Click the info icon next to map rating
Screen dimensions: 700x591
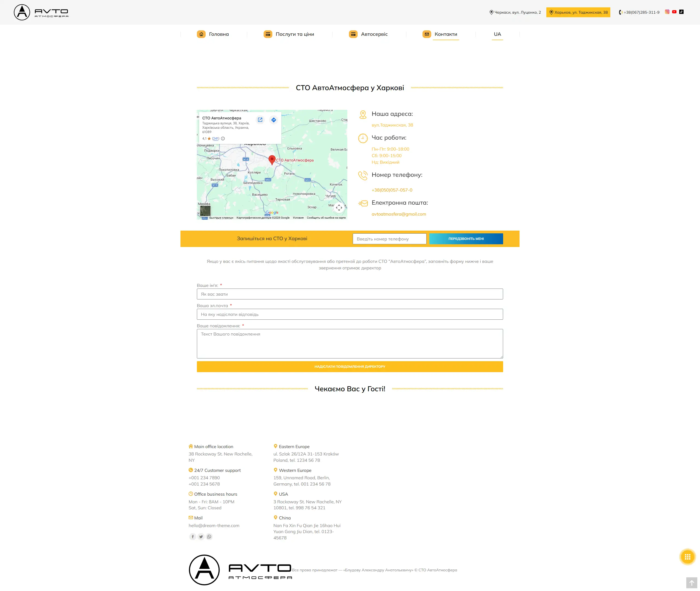click(223, 138)
